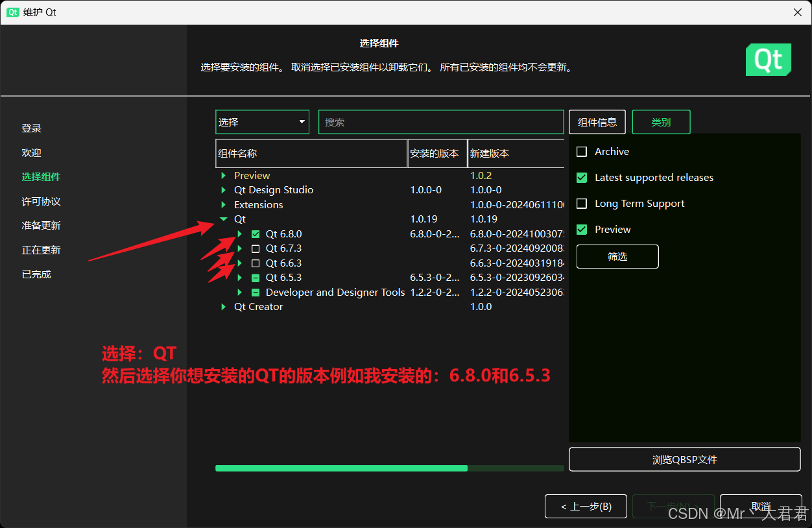Sort by the 组件名称 column header
The height and width of the screenshot is (528, 812).
(311, 154)
